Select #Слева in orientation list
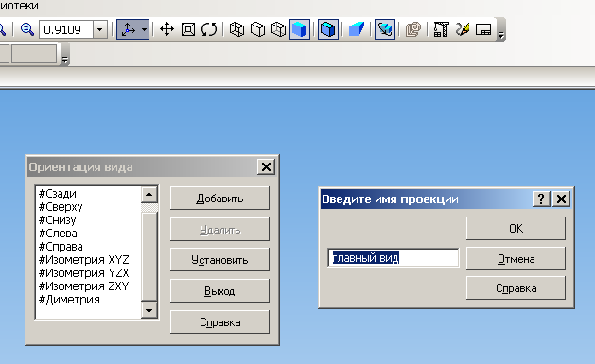 coord(58,234)
